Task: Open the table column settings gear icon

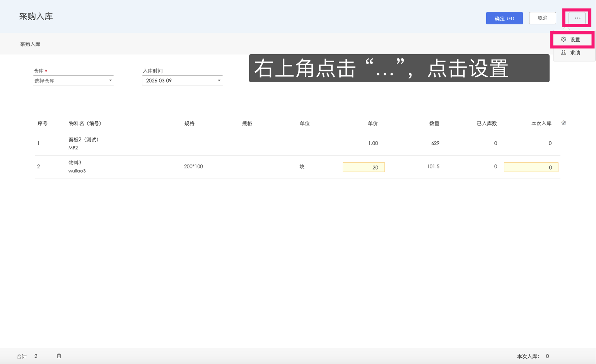Action: click(564, 122)
